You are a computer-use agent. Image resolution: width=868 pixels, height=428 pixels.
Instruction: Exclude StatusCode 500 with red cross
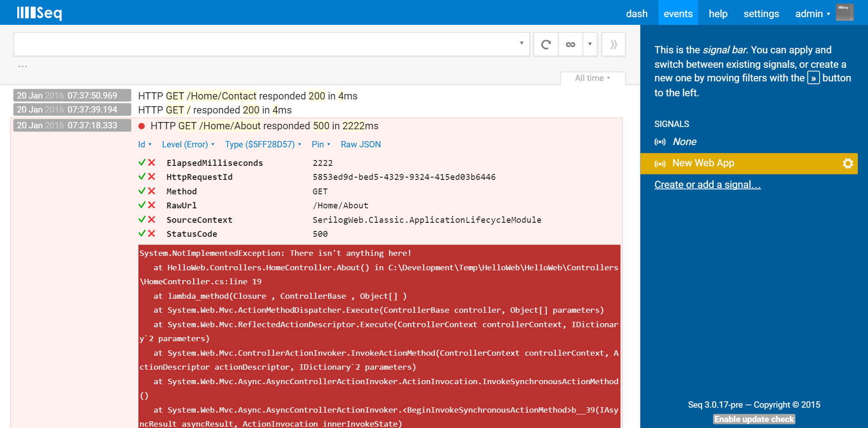(x=152, y=233)
